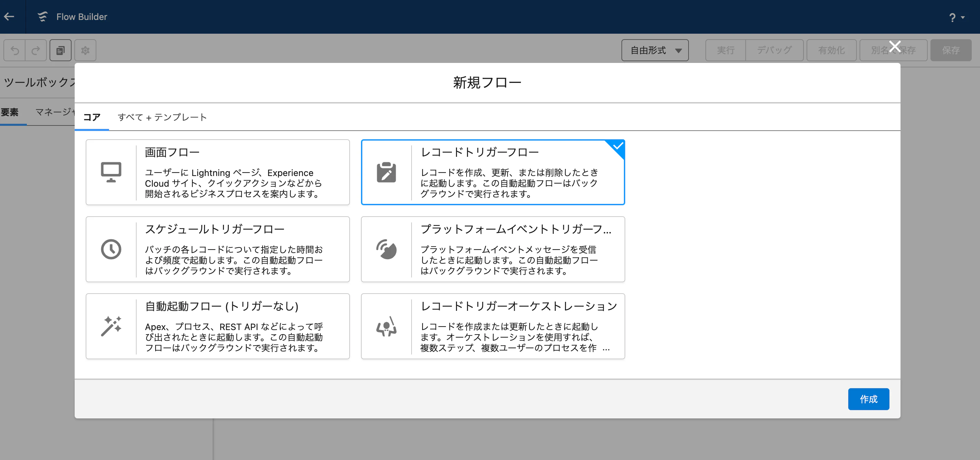
Task: Close the 新規フロー dialog with X
Action: pyautogui.click(x=895, y=46)
